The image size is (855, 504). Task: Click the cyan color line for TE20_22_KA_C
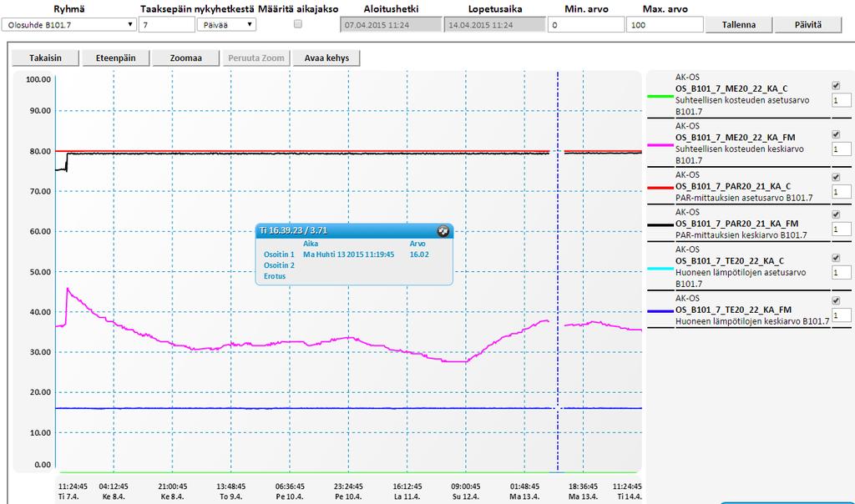point(660,269)
